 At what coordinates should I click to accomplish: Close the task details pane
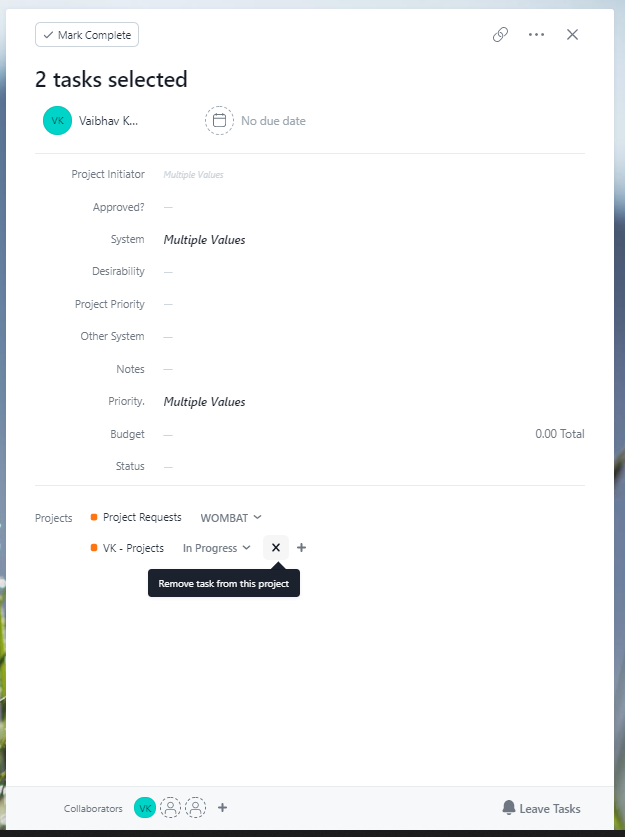pos(572,35)
